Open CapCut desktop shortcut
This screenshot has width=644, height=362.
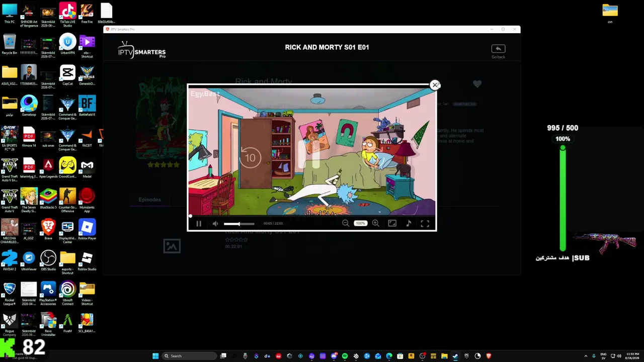67,75
